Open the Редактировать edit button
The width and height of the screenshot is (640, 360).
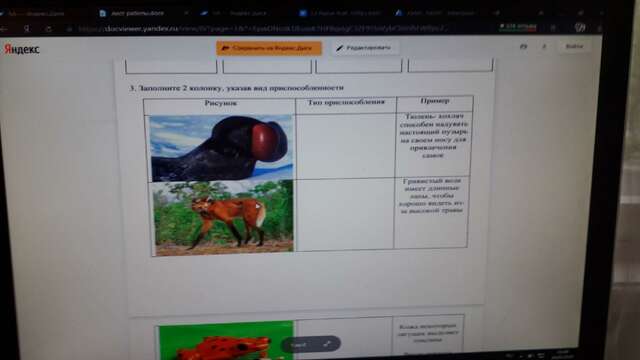[364, 48]
